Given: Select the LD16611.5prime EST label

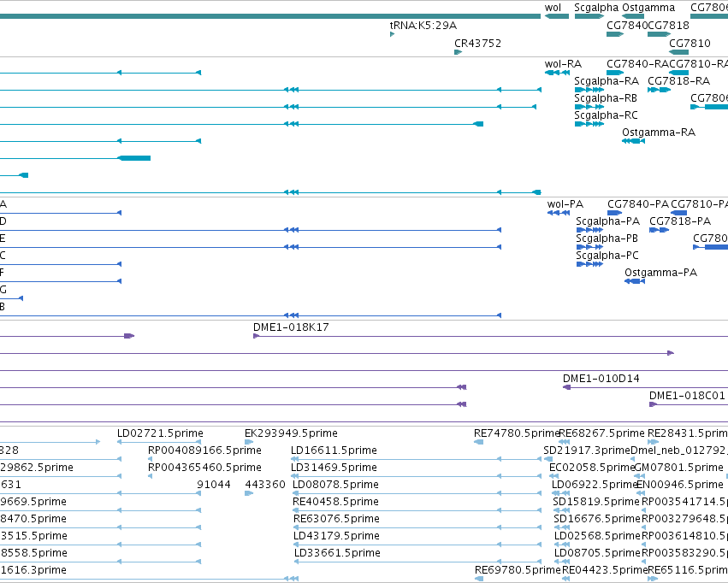Looking at the screenshot, I should point(334,450).
